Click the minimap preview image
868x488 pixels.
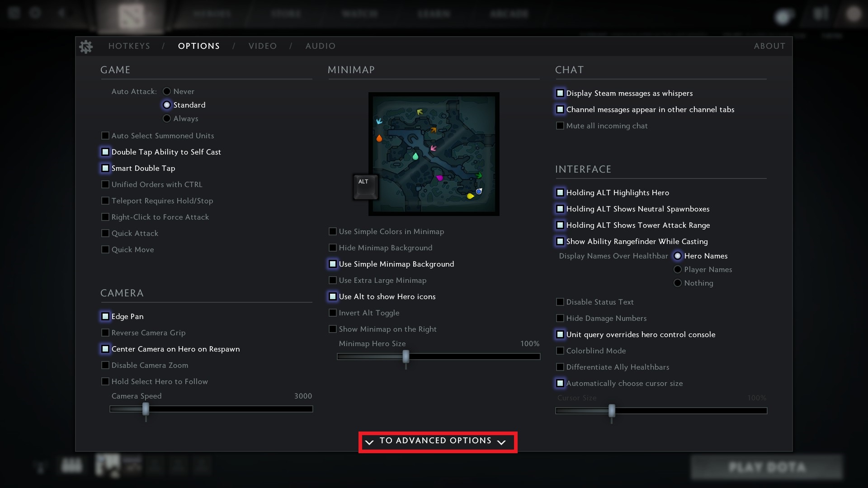pos(434,154)
